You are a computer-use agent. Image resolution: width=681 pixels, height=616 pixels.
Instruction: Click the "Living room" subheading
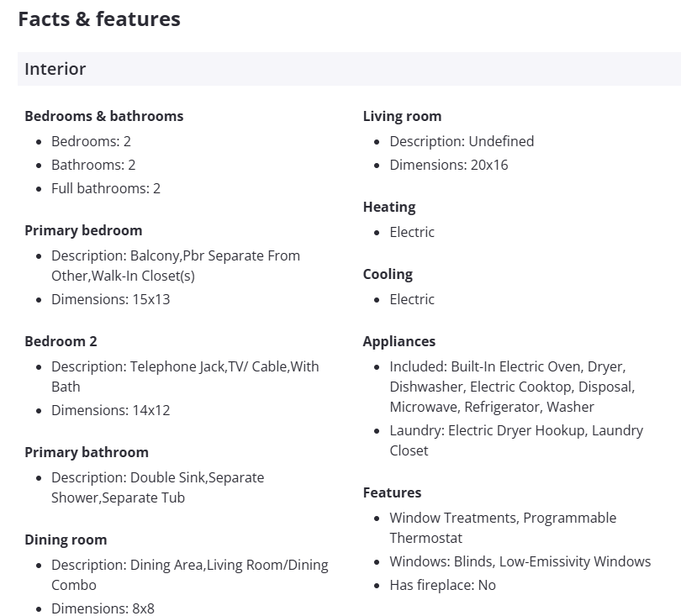(402, 116)
